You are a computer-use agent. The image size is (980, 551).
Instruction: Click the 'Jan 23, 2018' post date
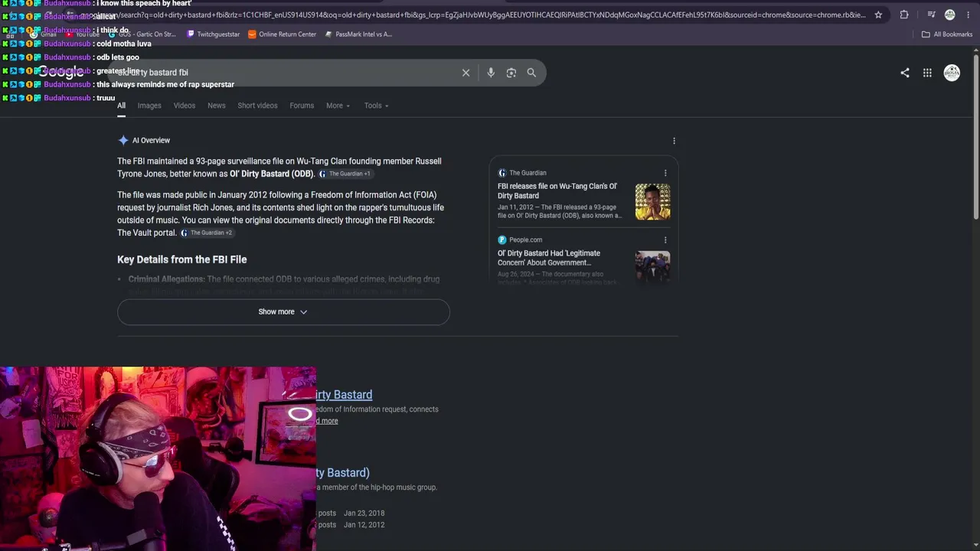(x=364, y=514)
